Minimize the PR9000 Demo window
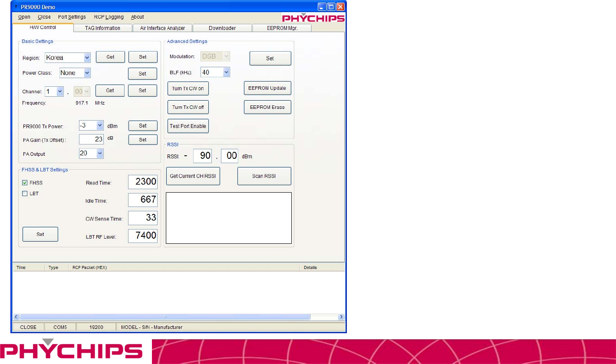Image resolution: width=616 pixels, height=364 pixels. [x=322, y=7]
